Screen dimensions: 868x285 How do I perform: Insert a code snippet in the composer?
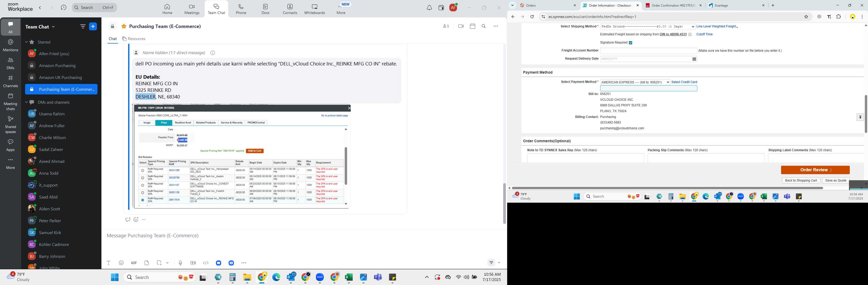click(x=206, y=263)
